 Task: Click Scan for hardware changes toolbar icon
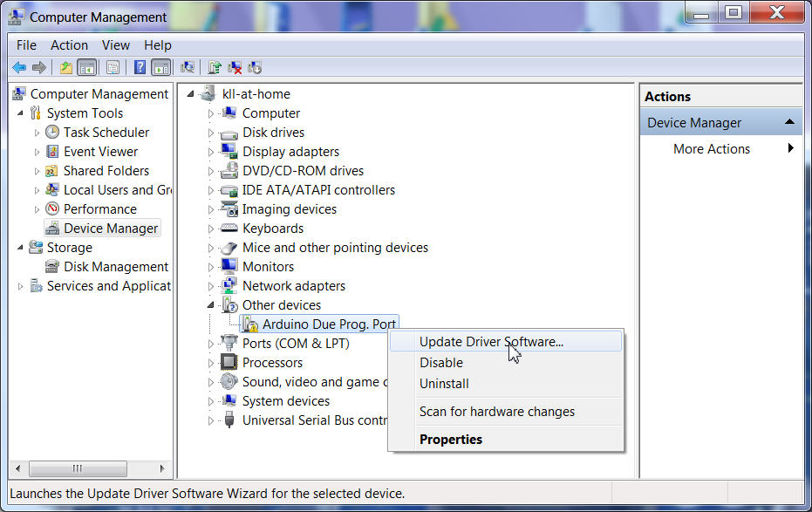[x=187, y=67]
